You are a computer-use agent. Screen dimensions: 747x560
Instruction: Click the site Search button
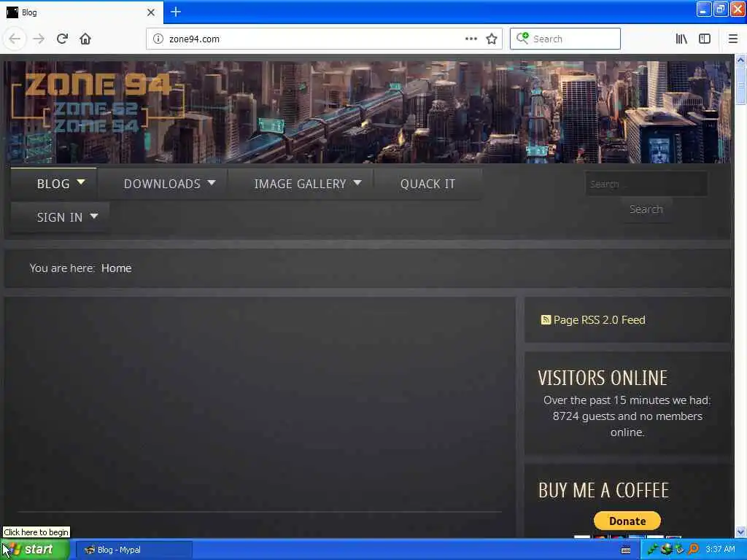[x=646, y=209]
